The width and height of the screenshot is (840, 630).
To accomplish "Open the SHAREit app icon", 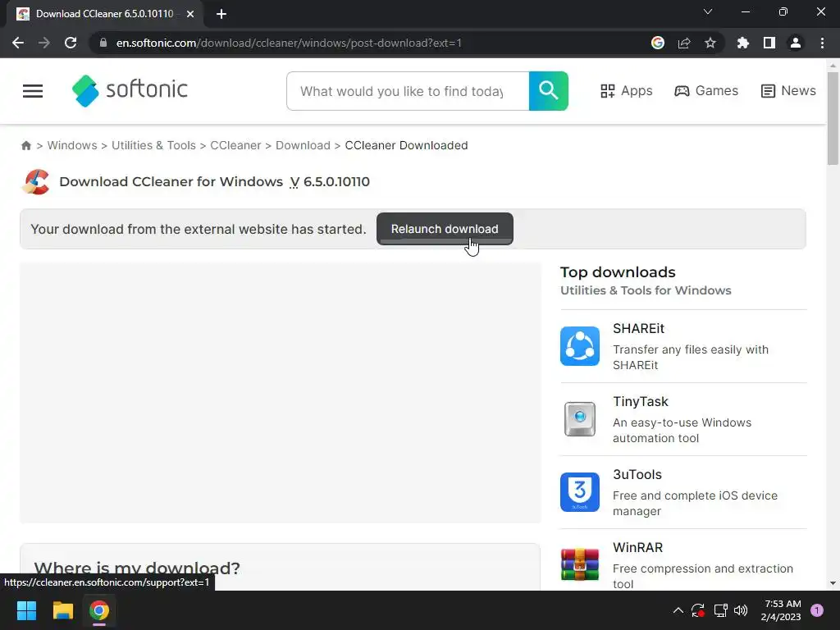I will [580, 346].
